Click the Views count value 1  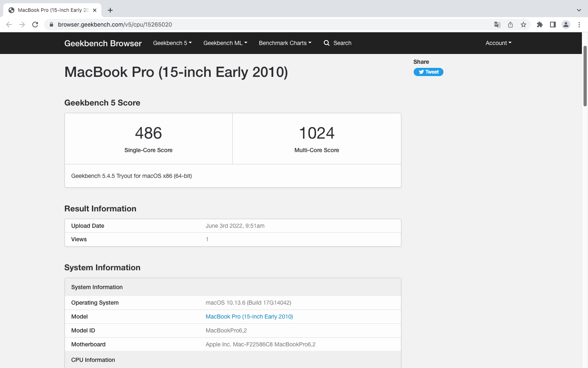(x=207, y=239)
